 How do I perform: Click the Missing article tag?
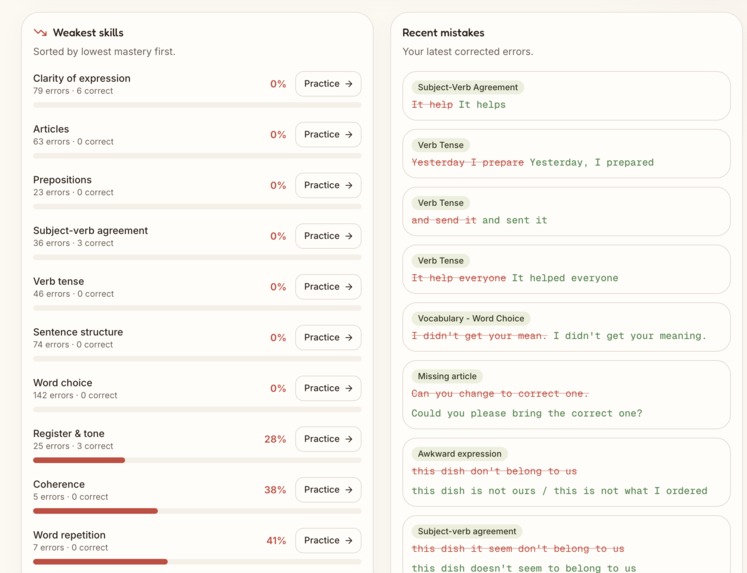[x=447, y=376]
